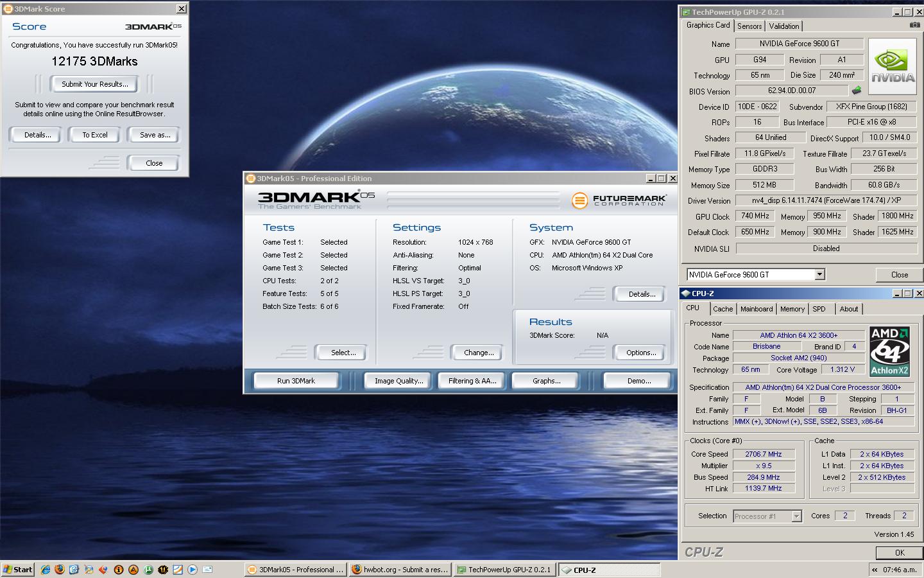This screenshot has width=924, height=578.
Task: Export score with To Excel button
Action: [95, 135]
